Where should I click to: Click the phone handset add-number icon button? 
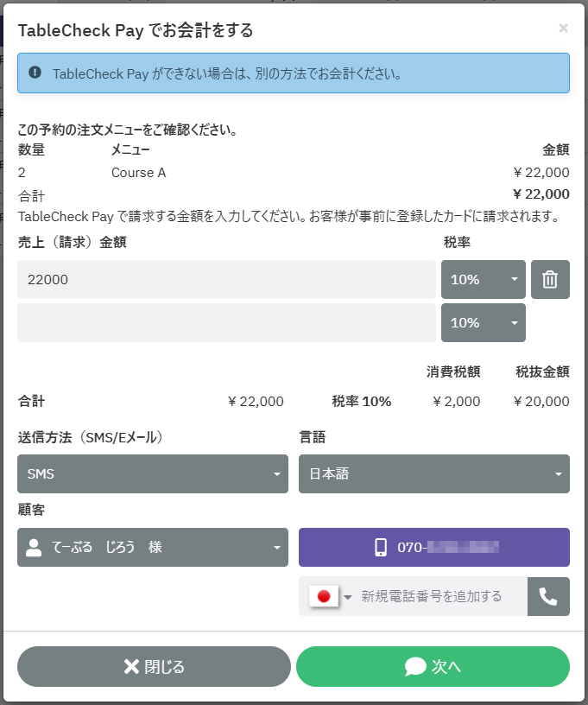[548, 596]
